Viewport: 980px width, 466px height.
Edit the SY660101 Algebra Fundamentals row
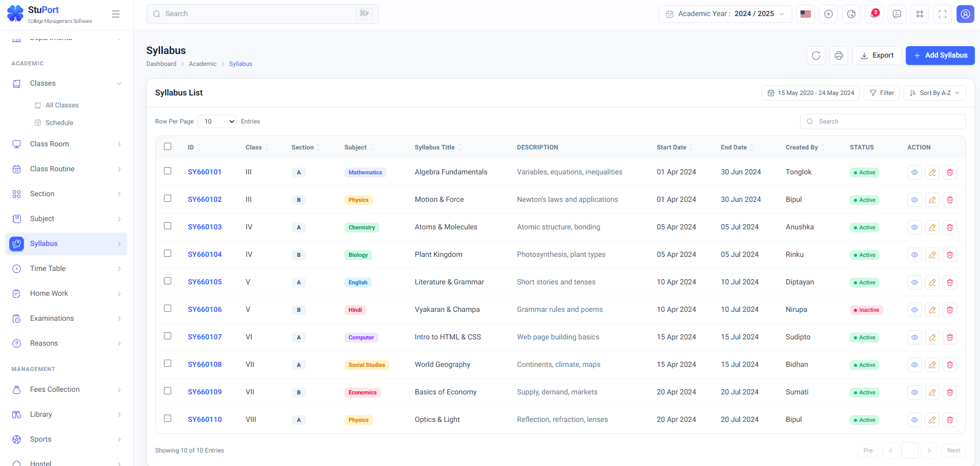(932, 172)
